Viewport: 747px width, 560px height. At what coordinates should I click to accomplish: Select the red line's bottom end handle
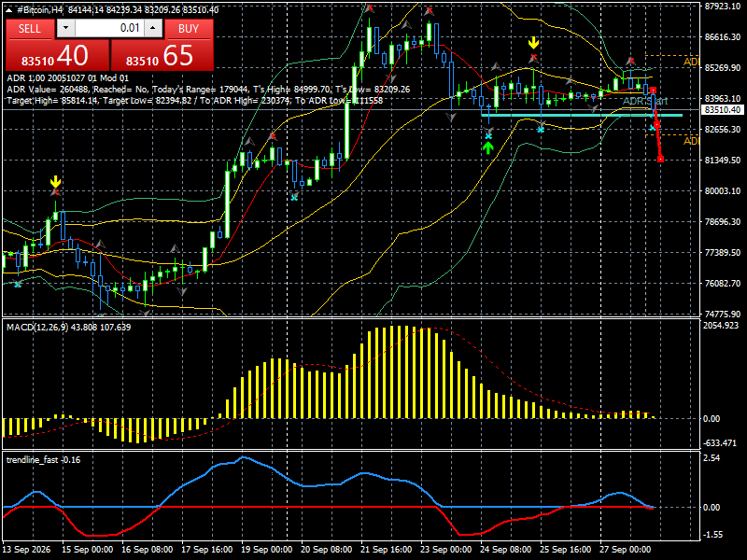660,159
